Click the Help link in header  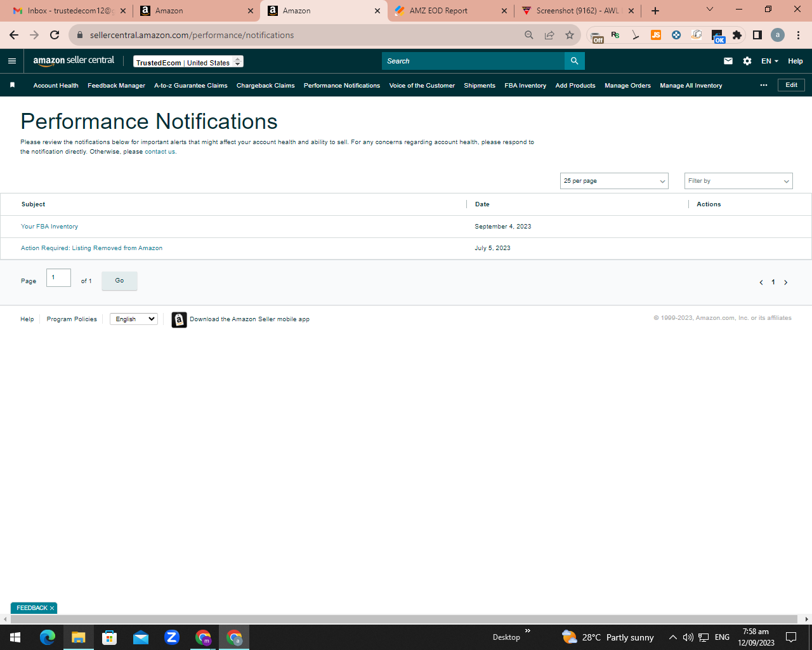[x=796, y=61]
